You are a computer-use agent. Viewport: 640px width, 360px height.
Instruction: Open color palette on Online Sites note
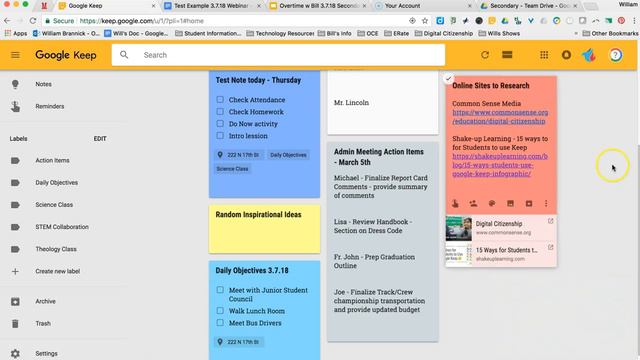492,203
